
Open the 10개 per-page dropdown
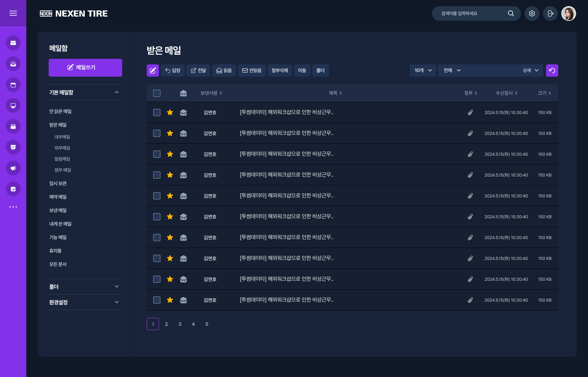tap(423, 70)
